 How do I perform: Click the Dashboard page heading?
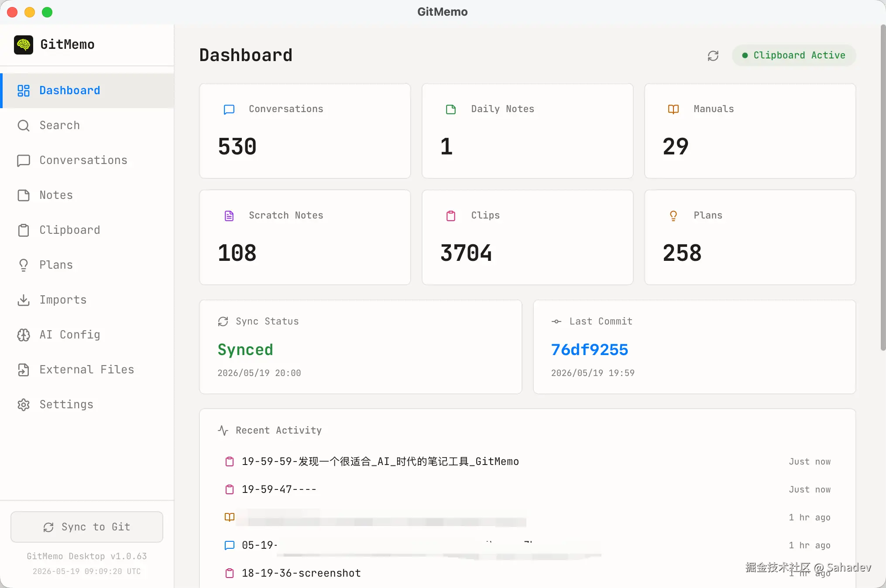tap(246, 55)
